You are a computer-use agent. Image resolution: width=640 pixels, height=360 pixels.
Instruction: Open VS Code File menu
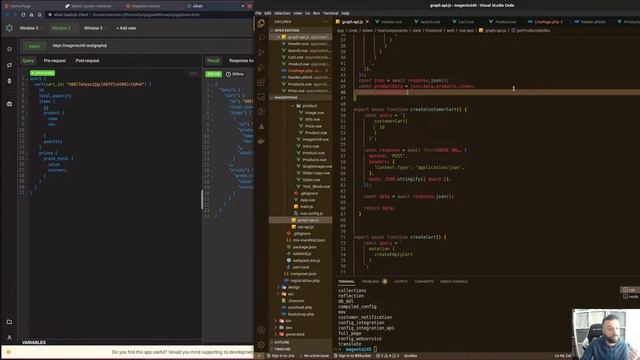click(258, 13)
